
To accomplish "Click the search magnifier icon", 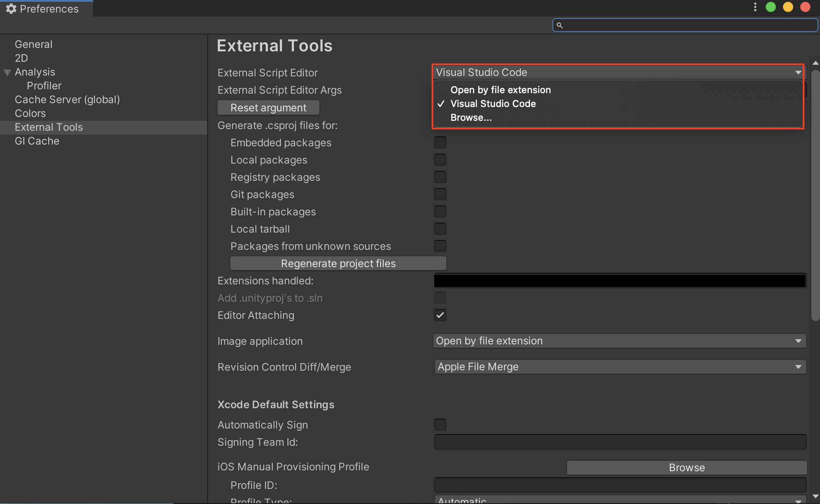I will pos(560,25).
